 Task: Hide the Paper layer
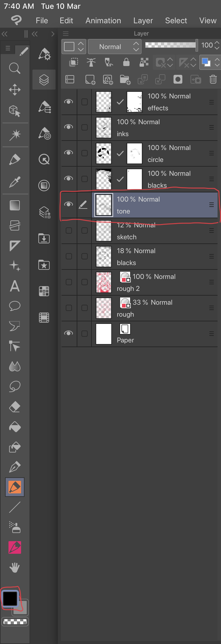point(69,333)
